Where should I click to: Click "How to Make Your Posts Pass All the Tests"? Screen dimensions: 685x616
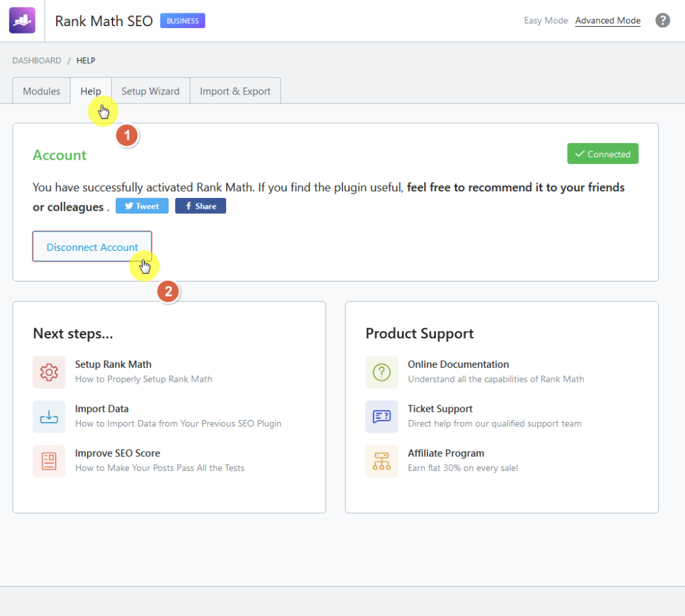160,468
